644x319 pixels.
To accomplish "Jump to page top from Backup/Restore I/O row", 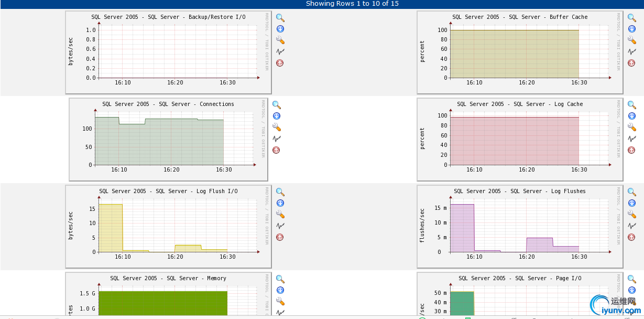I will click(280, 63).
